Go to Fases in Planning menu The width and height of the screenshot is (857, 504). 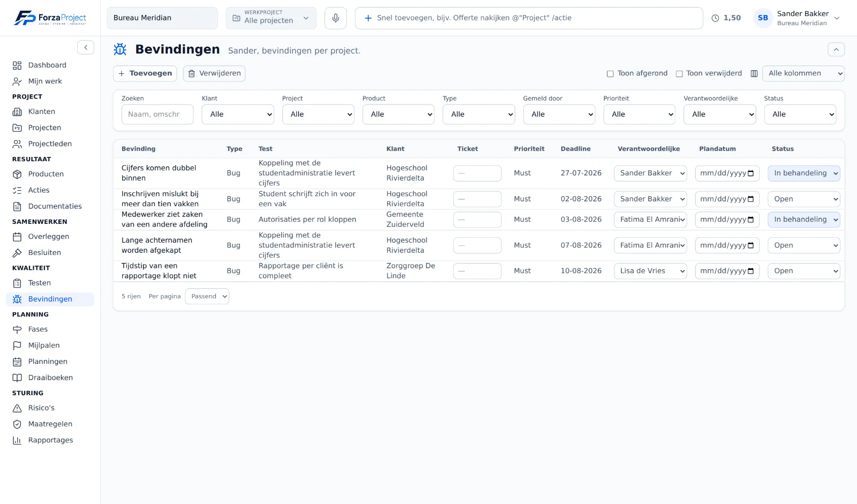(x=50, y=329)
